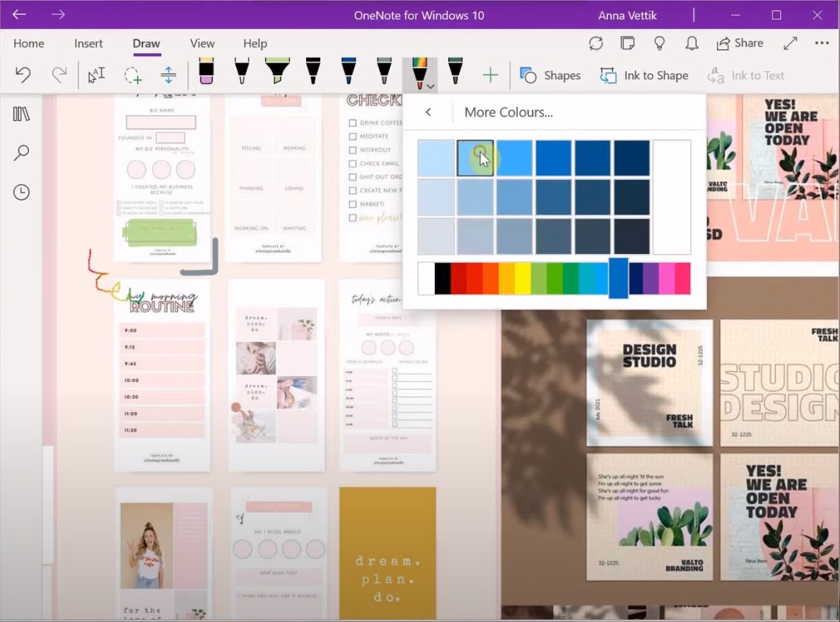Click the Share button

(740, 43)
